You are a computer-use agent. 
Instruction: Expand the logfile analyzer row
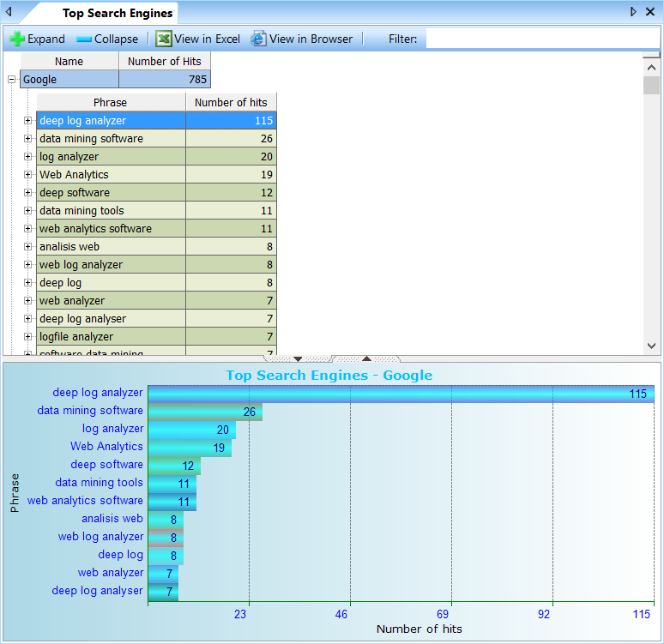(28, 337)
